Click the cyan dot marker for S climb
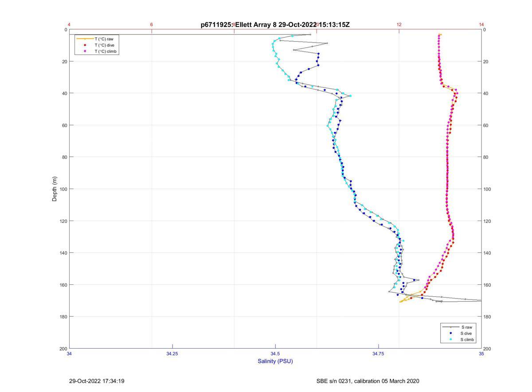The height and width of the screenshot is (392, 532). point(450,340)
